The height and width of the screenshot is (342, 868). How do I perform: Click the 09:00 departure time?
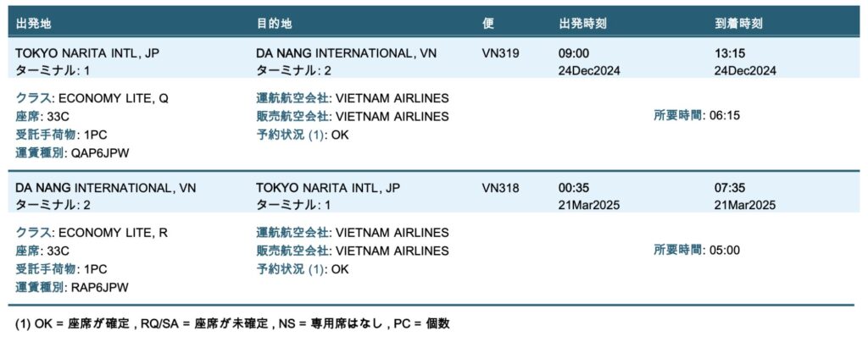click(574, 53)
